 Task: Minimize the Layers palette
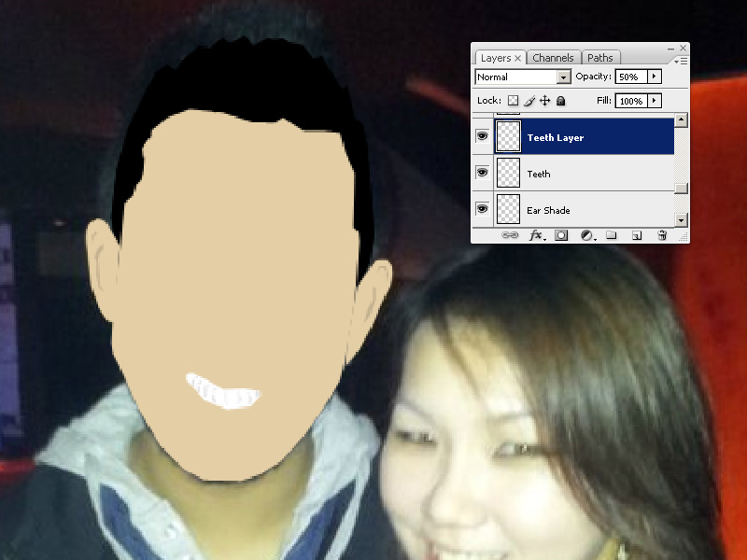[x=670, y=49]
